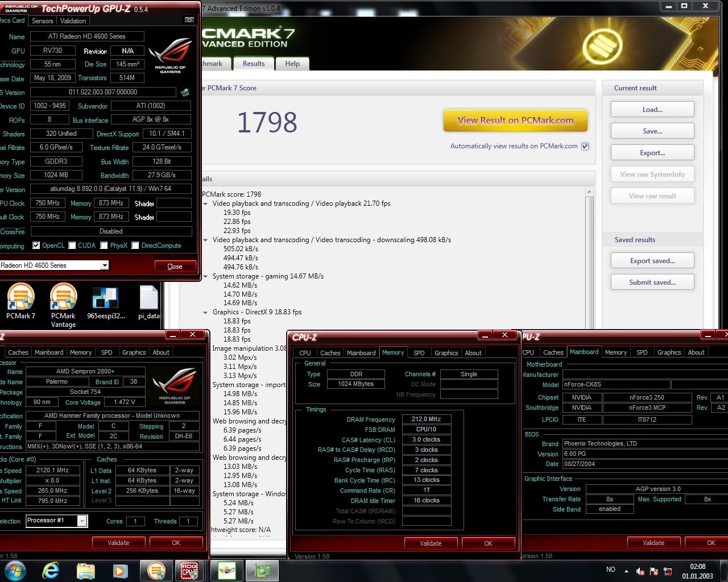Click the Export... button under Current result
728x582 pixels.
pyautogui.click(x=652, y=153)
